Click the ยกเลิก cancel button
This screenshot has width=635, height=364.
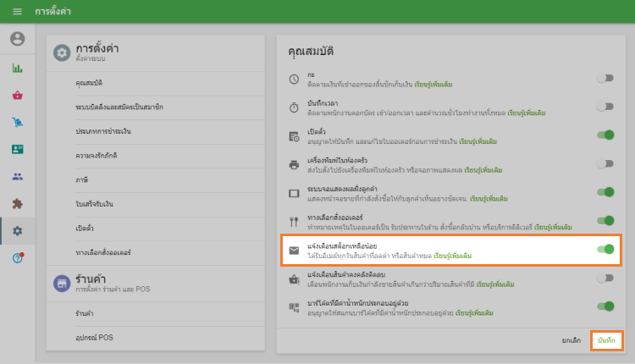571,339
